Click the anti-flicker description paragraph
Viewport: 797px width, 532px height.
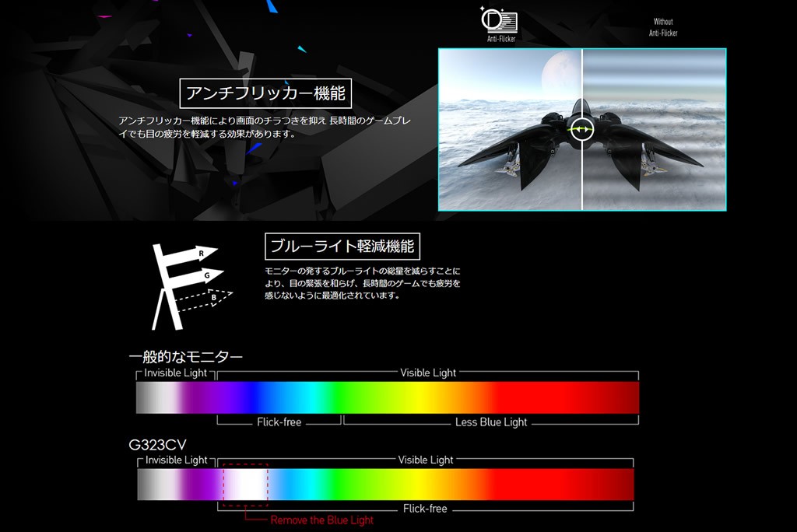[x=265, y=127]
